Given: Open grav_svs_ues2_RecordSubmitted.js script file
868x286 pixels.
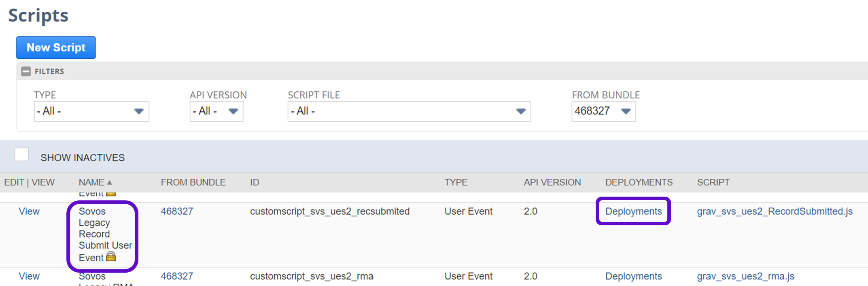Looking at the screenshot, I should point(775,212).
